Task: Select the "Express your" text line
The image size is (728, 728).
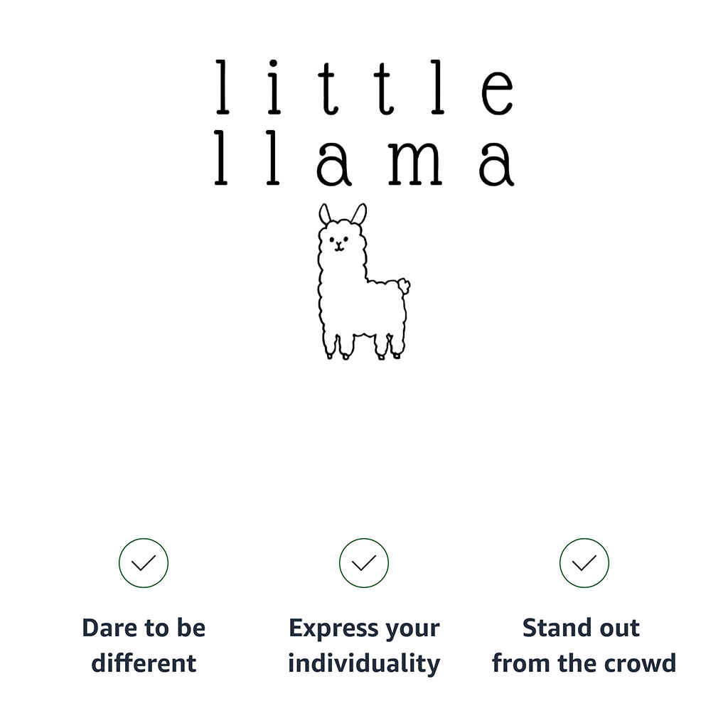Action: [x=364, y=630]
